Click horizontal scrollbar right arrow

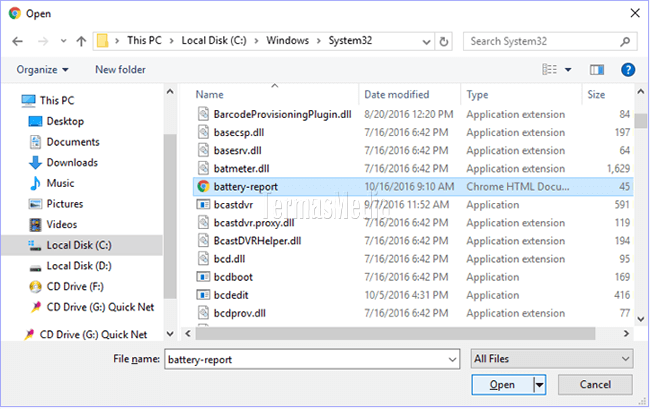[x=626, y=333]
